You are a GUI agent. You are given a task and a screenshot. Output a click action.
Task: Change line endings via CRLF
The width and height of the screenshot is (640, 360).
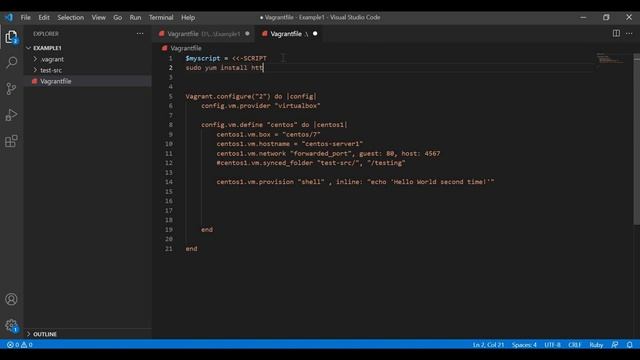tap(574, 345)
